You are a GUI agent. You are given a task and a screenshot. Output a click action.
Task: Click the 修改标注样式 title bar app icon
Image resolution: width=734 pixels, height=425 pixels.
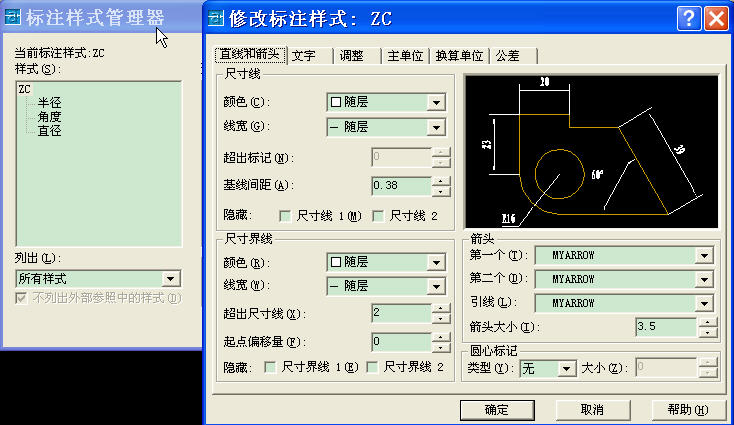[216, 18]
